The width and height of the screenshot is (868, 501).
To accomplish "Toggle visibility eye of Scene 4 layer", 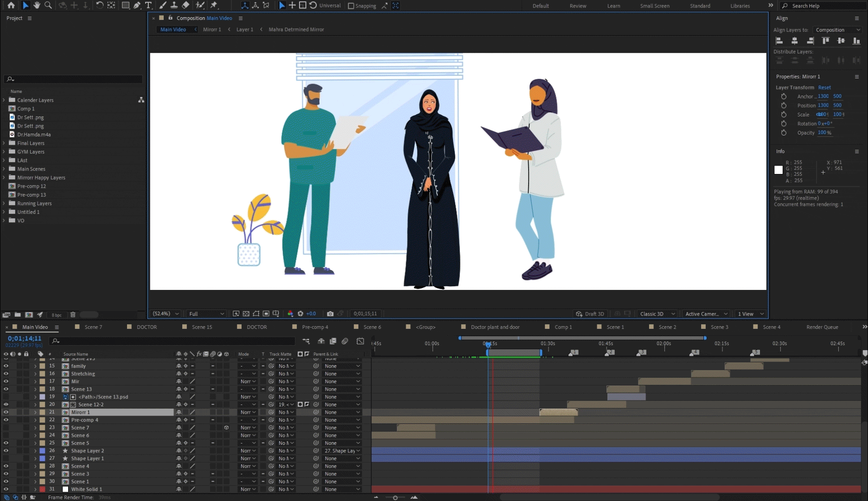I will [x=6, y=466].
